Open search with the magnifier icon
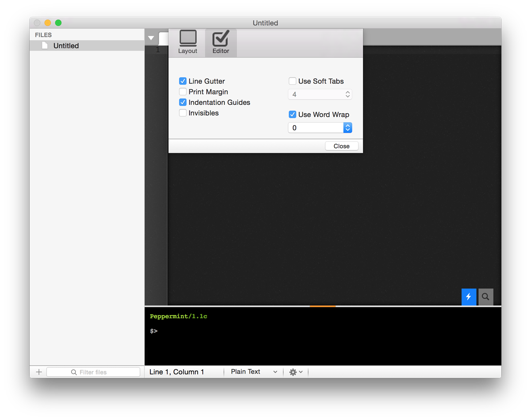 485,297
